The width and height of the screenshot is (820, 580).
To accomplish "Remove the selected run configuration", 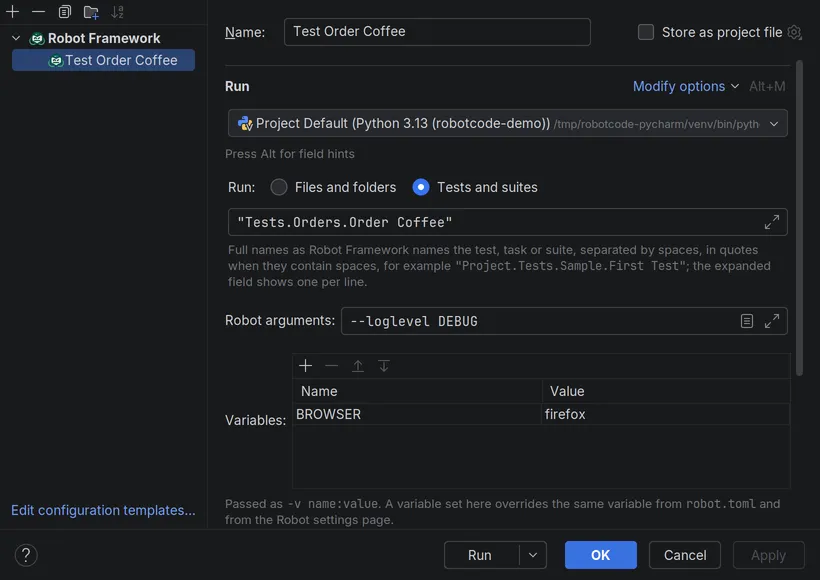I will 38,12.
